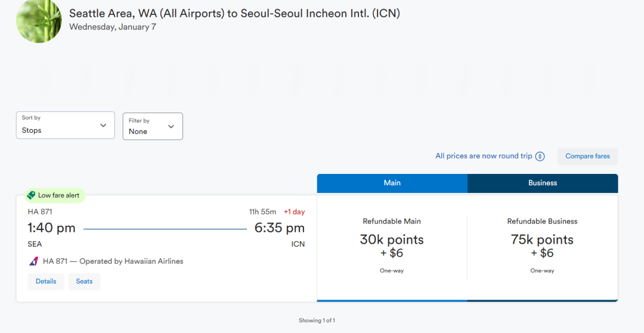Click the chevron arrow in Sort by box

tap(103, 126)
